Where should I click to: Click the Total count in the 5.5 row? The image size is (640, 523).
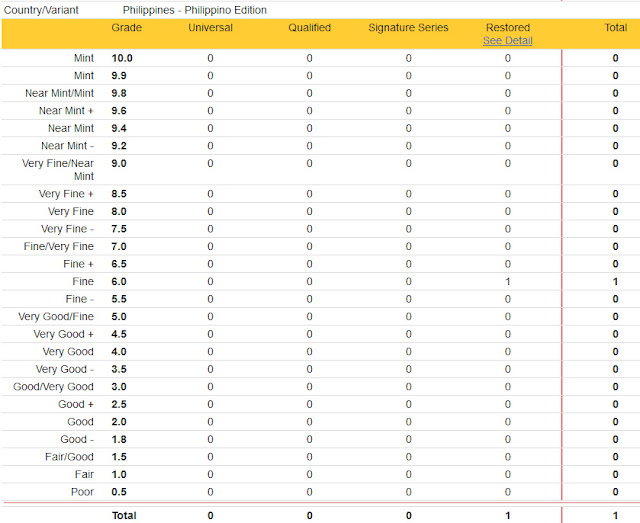pos(615,299)
